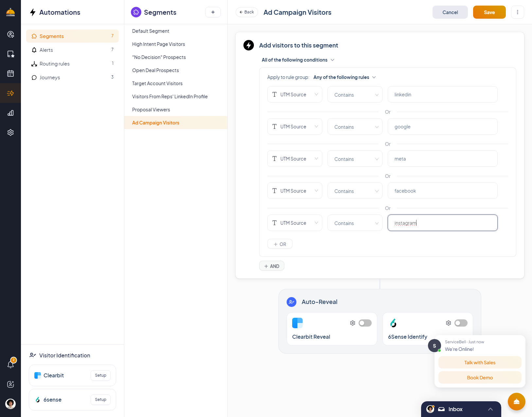Select Routing rules in Automations menu
The width and height of the screenshot is (532, 417).
(72, 64)
